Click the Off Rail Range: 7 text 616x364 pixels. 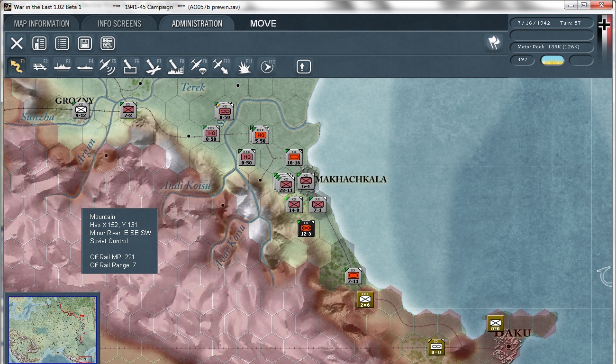click(x=113, y=265)
